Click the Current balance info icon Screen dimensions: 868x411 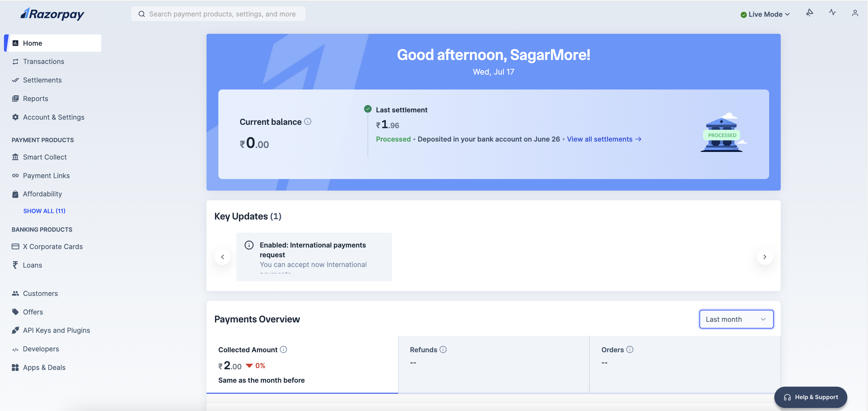308,121
